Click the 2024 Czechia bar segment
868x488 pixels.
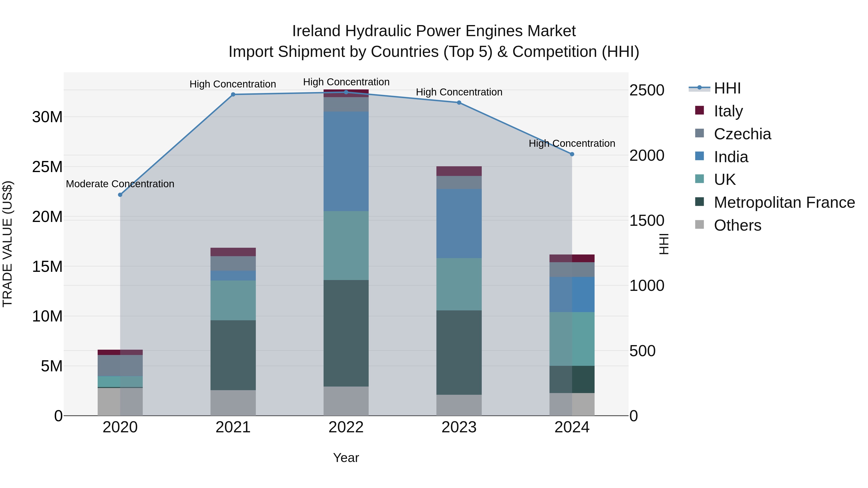click(572, 270)
